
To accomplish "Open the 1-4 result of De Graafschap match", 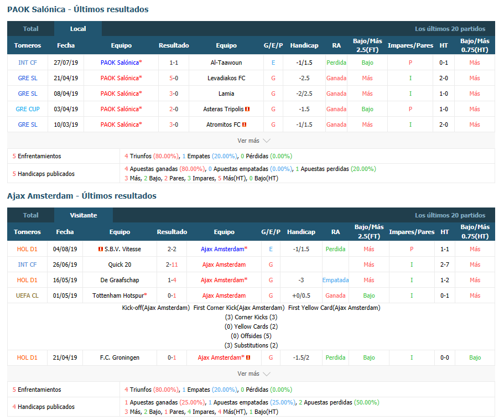I will pos(172,280).
